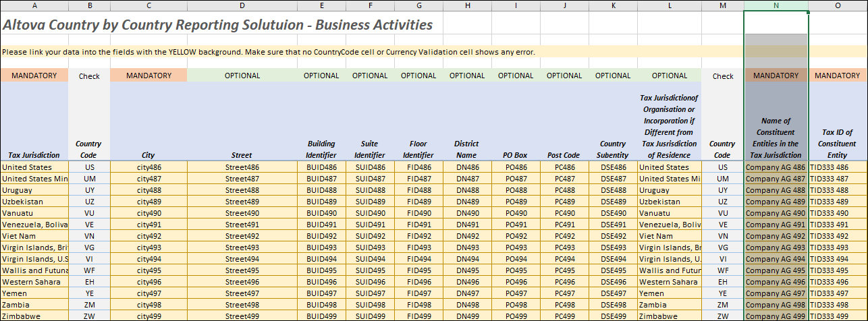
Task: Select the 'Yemen' cell in column A
Action: click(x=34, y=293)
